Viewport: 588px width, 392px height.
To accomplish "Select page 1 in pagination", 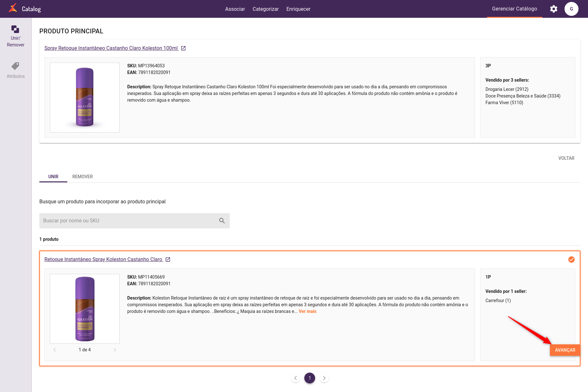I will tap(310, 378).
